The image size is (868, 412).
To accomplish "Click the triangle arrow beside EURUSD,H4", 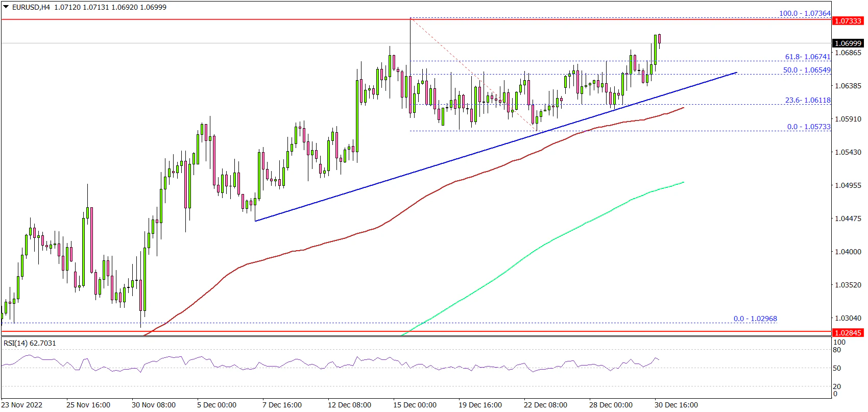I will coord(6,7).
